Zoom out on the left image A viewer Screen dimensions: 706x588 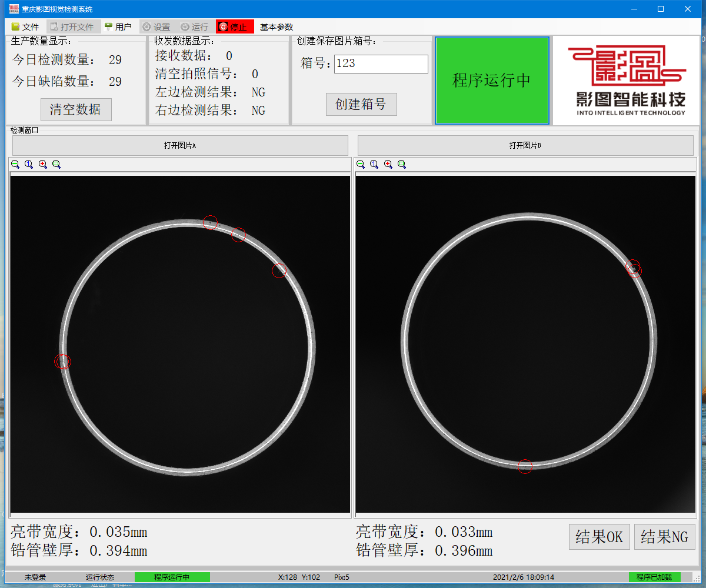(x=15, y=165)
